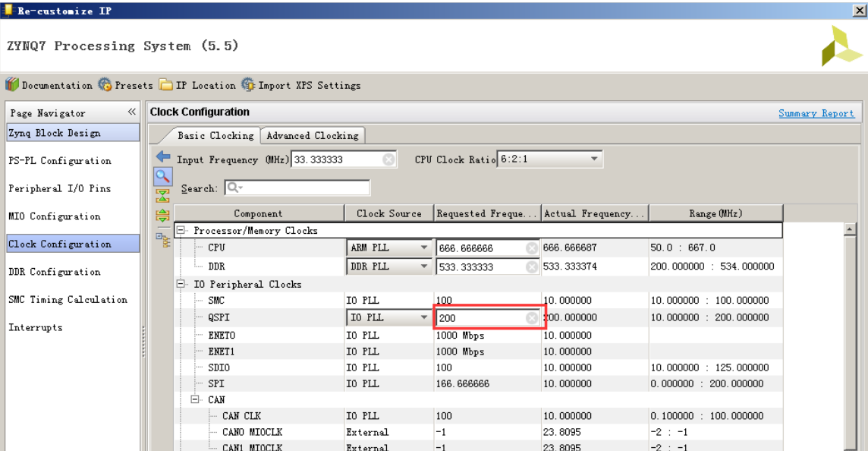Viewport: 868px width, 451px height.
Task: Open the Presets toolbar item
Action: 126,85
